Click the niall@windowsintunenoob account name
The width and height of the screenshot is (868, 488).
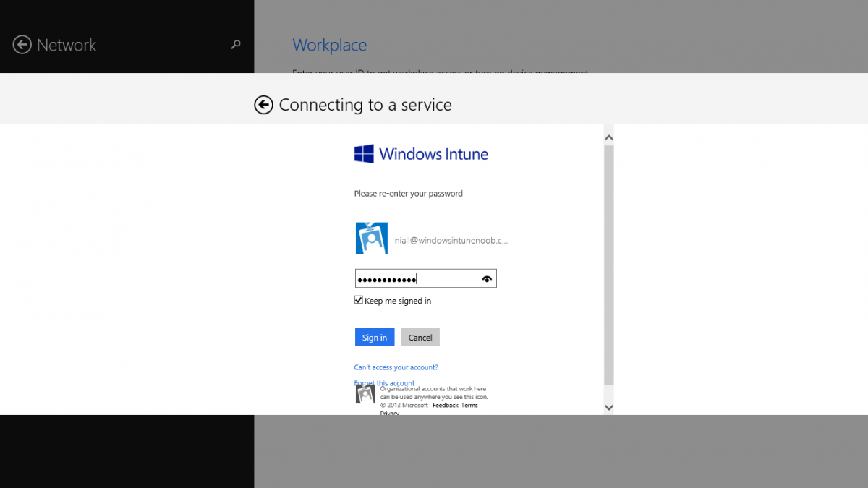pyautogui.click(x=451, y=240)
